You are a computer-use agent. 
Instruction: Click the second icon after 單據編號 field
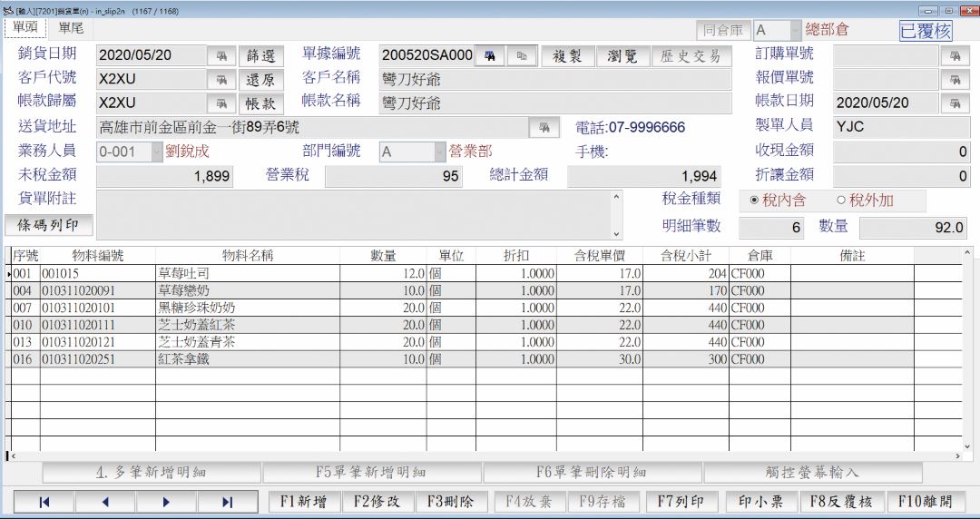(522, 55)
